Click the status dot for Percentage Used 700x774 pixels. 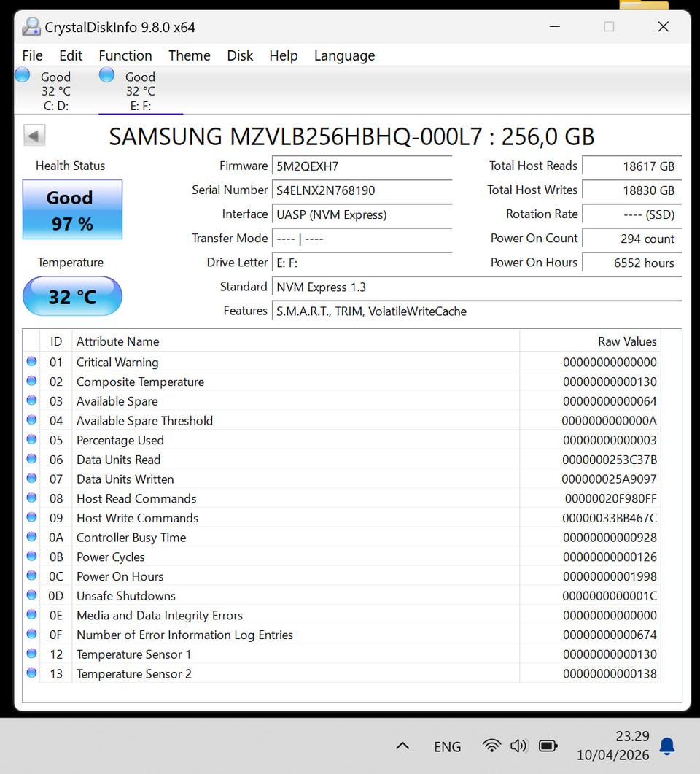pyautogui.click(x=31, y=439)
